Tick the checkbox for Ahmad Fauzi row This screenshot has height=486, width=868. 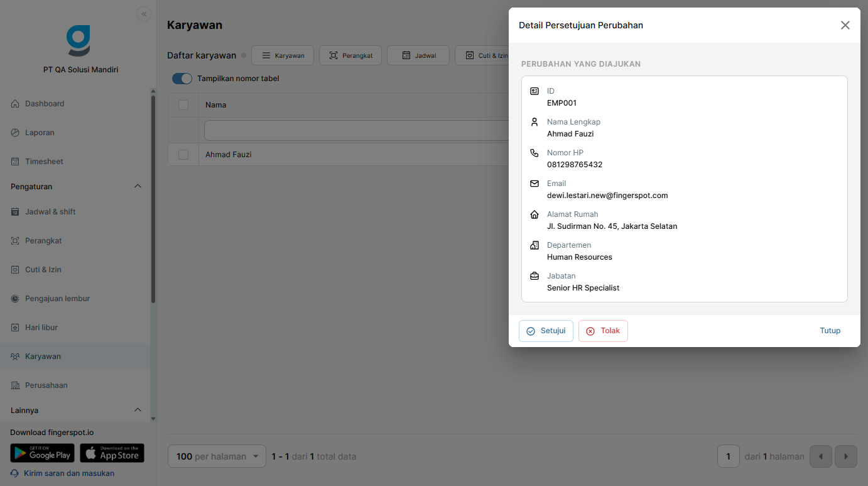point(183,155)
